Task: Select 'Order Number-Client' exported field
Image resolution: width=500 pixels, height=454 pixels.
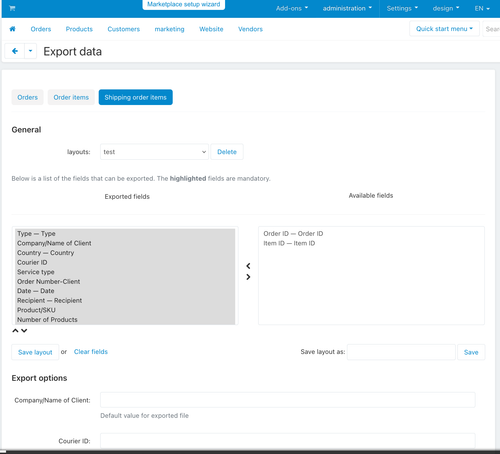Action: [125, 282]
